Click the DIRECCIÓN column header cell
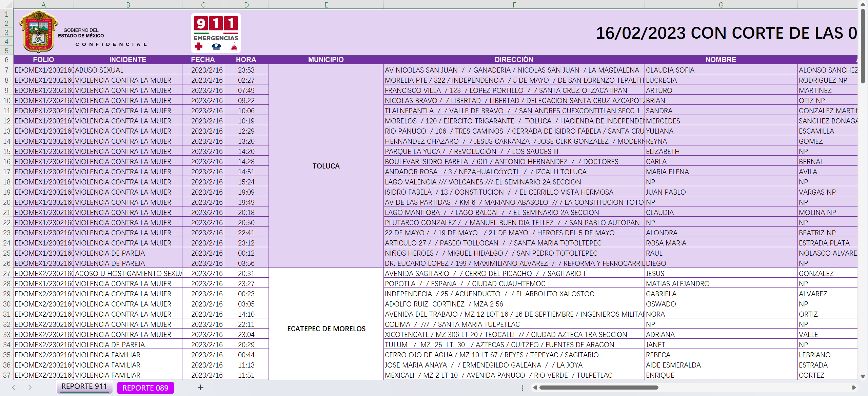This screenshot has height=396, width=868. pos(514,60)
